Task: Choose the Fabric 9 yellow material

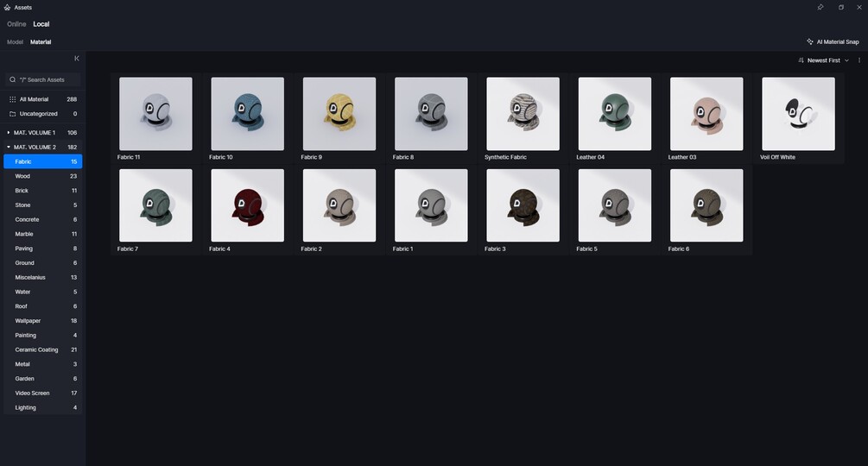Action: click(339, 113)
